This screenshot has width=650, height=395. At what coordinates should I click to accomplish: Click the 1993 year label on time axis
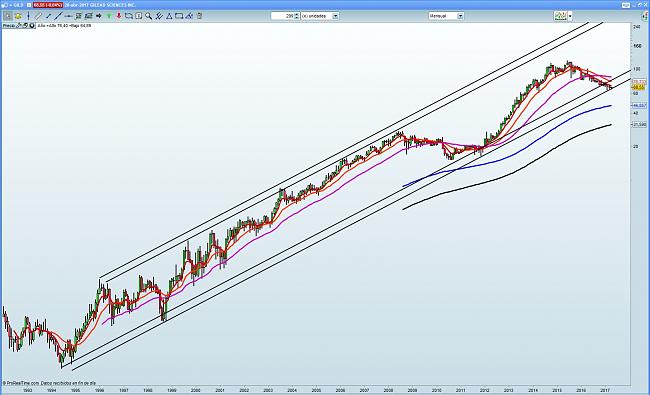pyautogui.click(x=27, y=390)
